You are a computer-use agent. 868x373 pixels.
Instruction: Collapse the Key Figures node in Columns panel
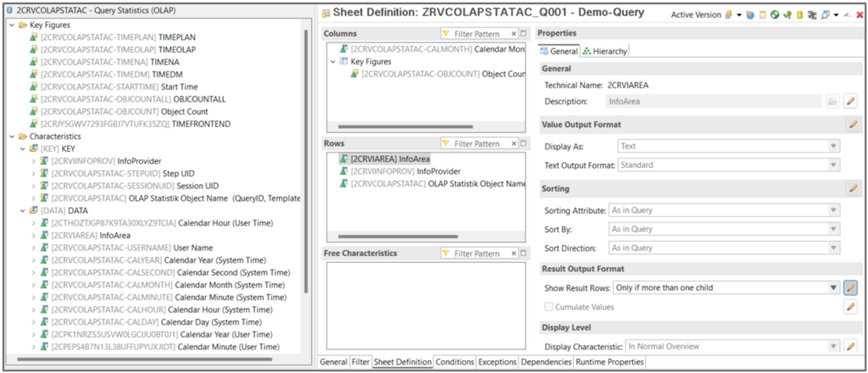click(x=333, y=62)
